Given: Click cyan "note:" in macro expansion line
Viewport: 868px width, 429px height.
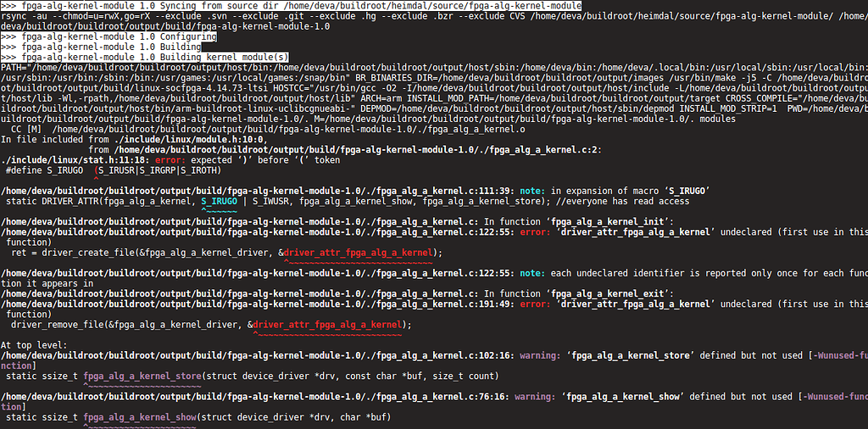Looking at the screenshot, I should (x=531, y=191).
